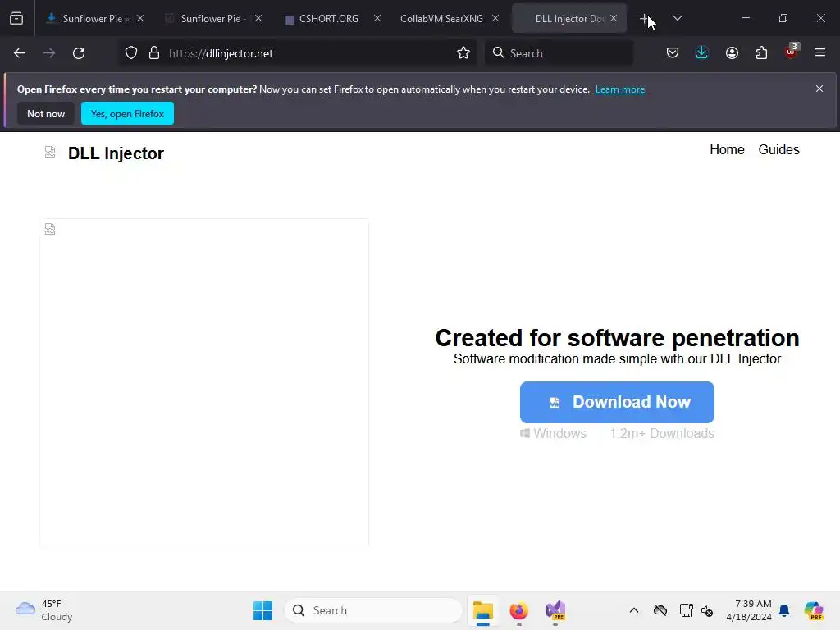
Task: Close the CollabVM SearXNG tab
Action: [x=495, y=18]
